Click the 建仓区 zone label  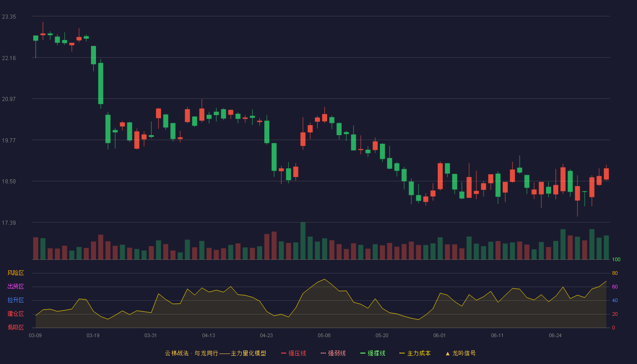tap(16, 314)
